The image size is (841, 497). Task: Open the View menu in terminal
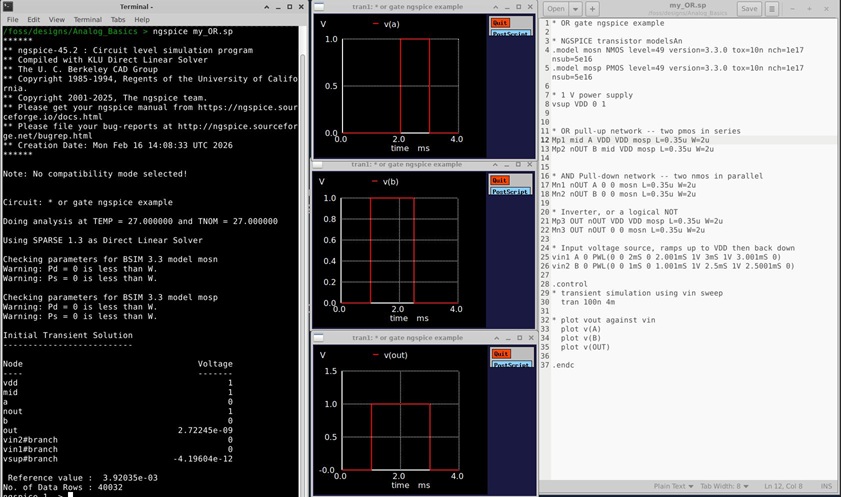(x=57, y=19)
